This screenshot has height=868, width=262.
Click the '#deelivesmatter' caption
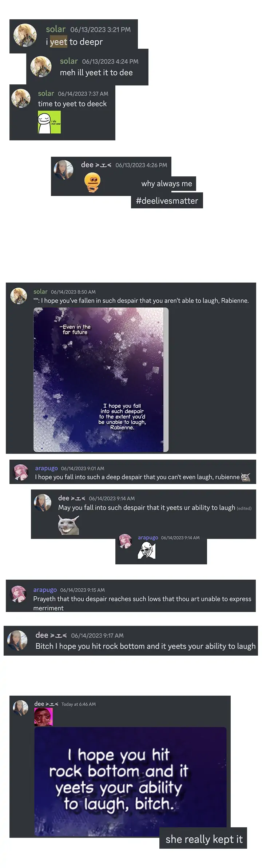(x=167, y=201)
